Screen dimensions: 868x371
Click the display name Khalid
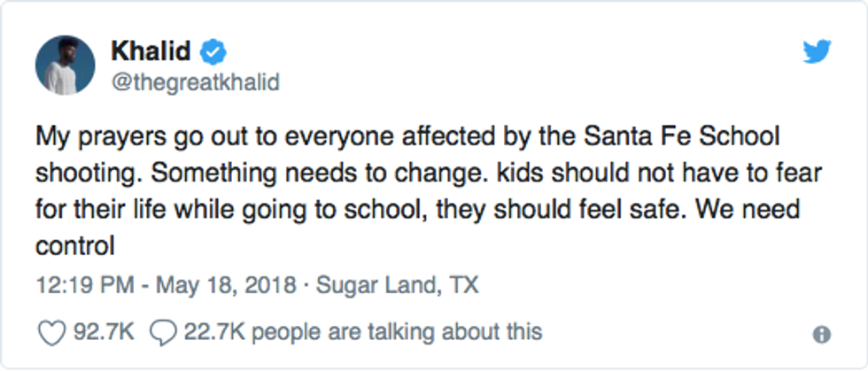click(150, 52)
